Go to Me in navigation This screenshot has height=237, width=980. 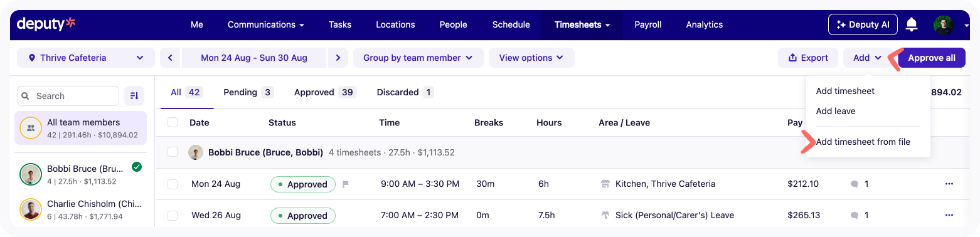pyautogui.click(x=197, y=25)
